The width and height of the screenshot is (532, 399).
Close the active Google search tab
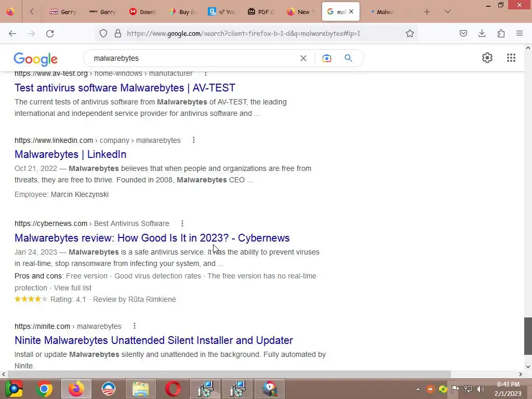pos(351,11)
